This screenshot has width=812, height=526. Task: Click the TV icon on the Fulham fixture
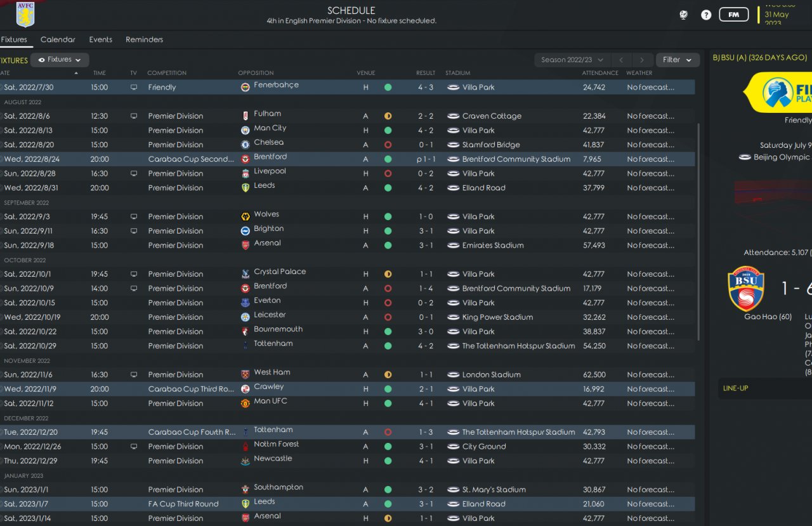[134, 116]
